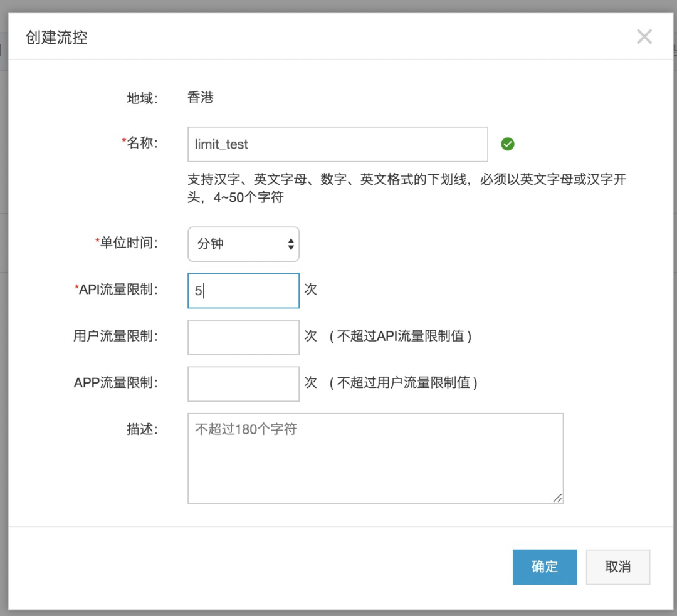Click the 香港 region value text
The height and width of the screenshot is (616, 677).
201,97
